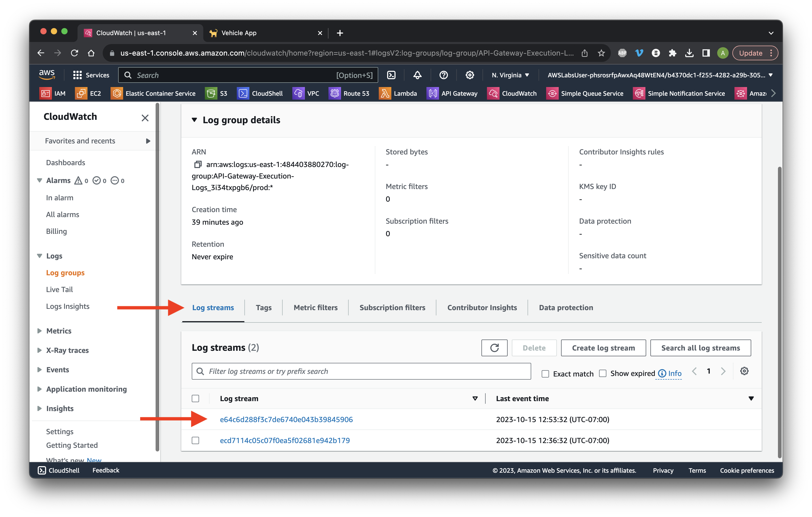Enable the Exact match checkbox
Screen dimensions: 812x517
point(545,374)
